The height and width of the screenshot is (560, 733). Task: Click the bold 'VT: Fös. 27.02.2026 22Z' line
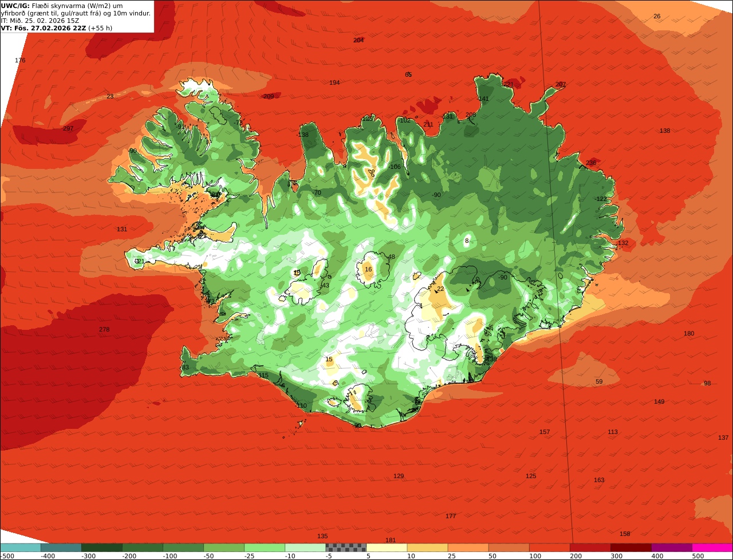coord(44,28)
